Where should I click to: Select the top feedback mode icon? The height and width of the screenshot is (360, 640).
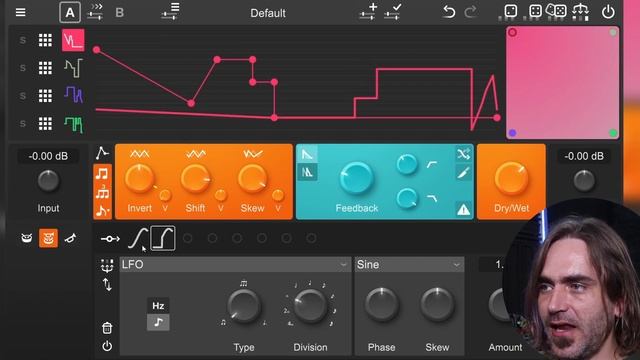click(x=307, y=154)
